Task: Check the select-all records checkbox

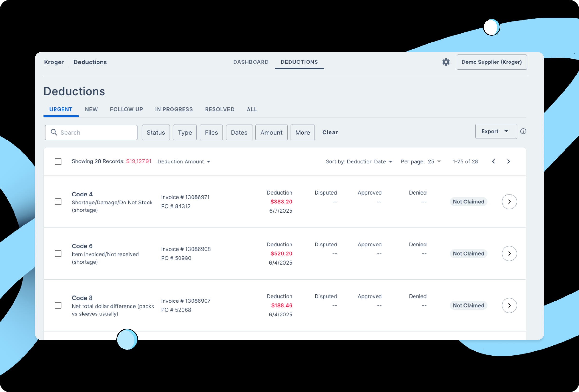Action: pyautogui.click(x=58, y=161)
